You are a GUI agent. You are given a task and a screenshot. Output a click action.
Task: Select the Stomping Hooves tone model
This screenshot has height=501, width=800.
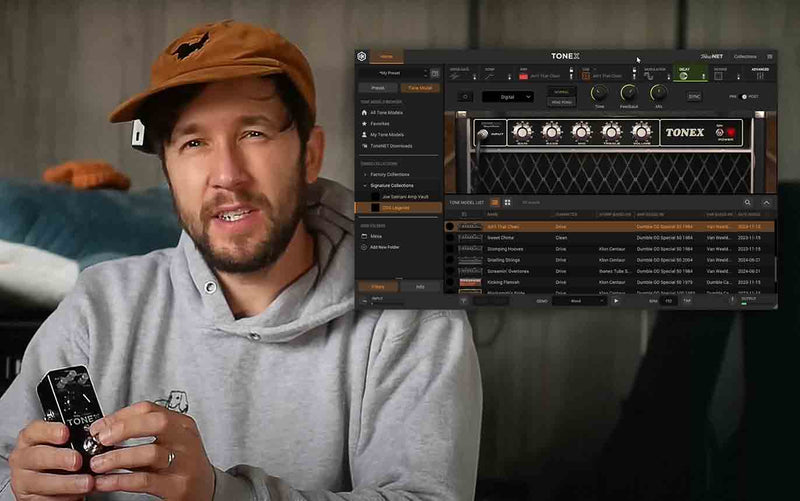pos(609,249)
